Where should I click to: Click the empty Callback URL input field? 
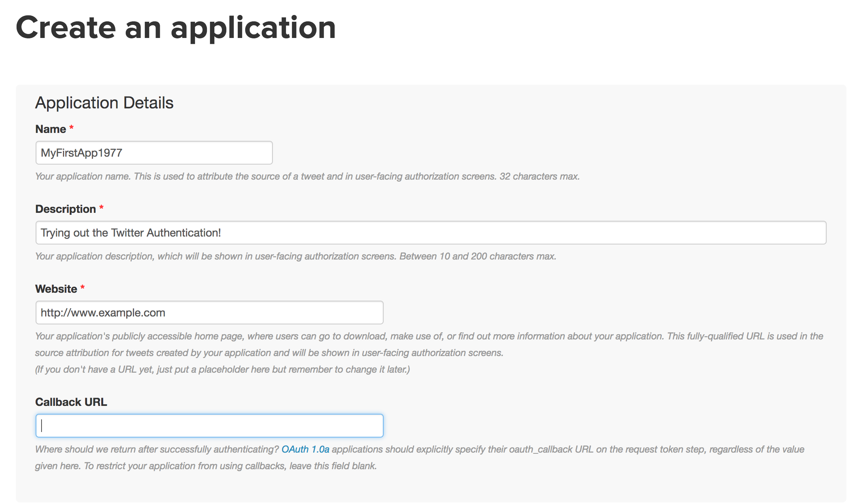tap(209, 426)
